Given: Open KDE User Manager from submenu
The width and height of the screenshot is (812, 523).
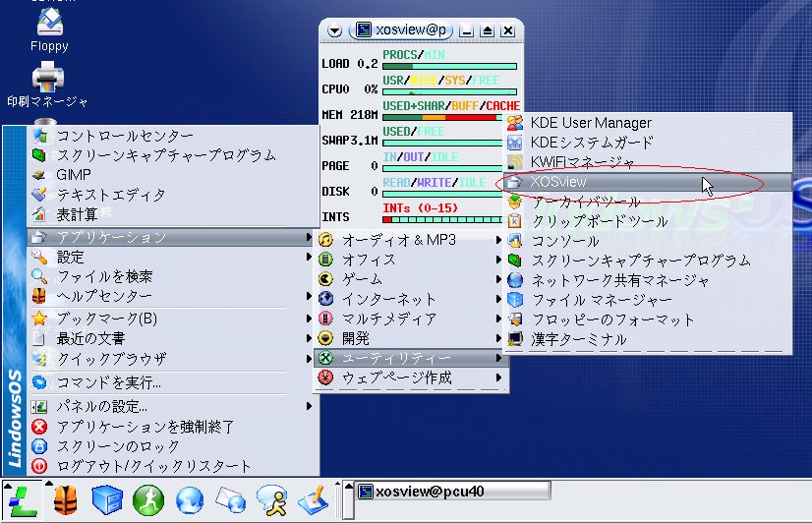Looking at the screenshot, I should [x=648, y=123].
